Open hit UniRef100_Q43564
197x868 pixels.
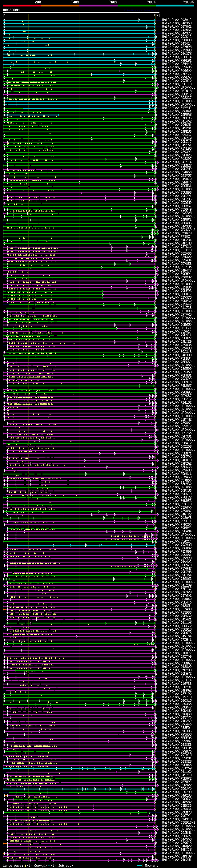tap(177, 30)
